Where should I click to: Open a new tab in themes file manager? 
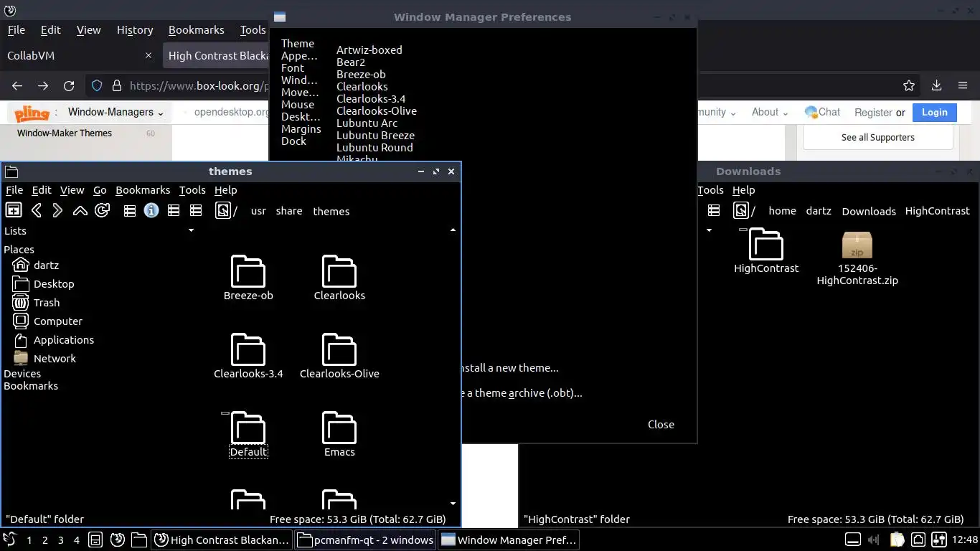pyautogui.click(x=13, y=210)
